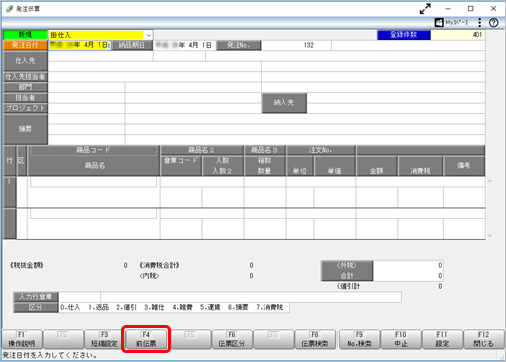Click the 発注日付を入力してください status message

[50, 355]
